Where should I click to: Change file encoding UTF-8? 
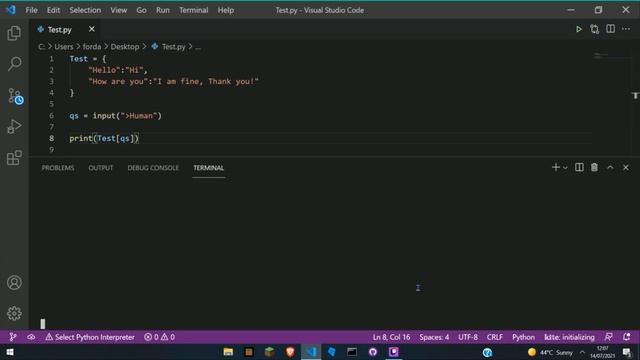click(468, 337)
